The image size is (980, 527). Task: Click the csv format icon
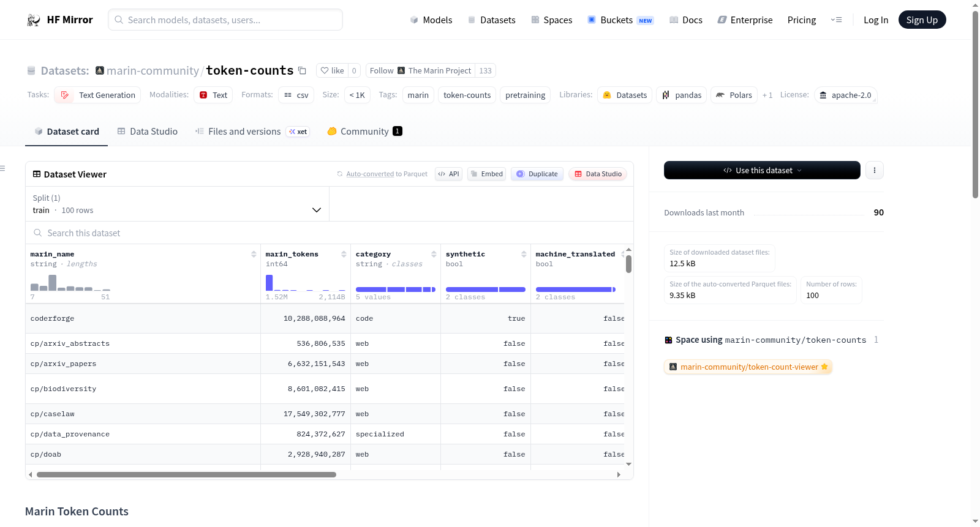(288, 95)
